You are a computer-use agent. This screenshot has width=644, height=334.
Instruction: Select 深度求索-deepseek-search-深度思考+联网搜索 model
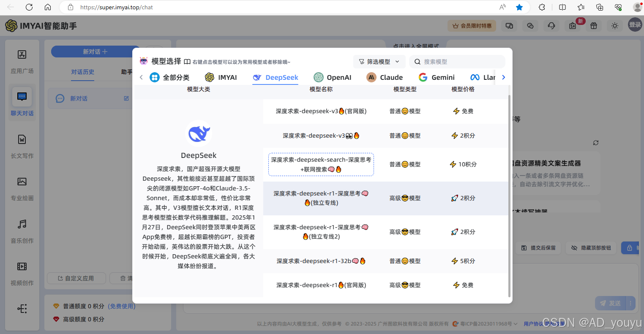(321, 164)
